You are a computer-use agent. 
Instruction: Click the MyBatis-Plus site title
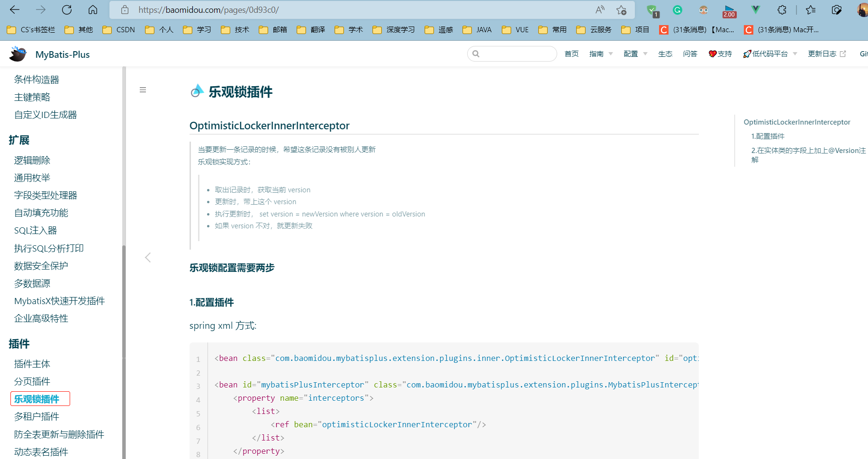tap(63, 54)
